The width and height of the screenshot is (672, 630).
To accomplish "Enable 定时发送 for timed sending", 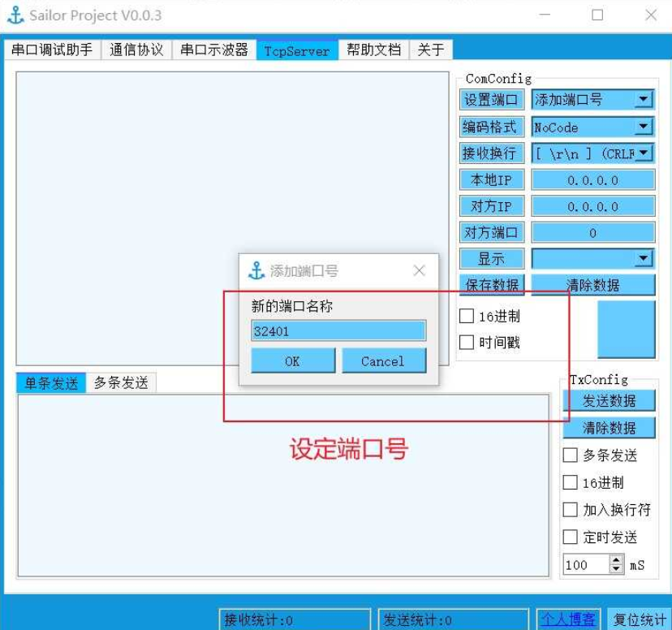I will click(571, 537).
